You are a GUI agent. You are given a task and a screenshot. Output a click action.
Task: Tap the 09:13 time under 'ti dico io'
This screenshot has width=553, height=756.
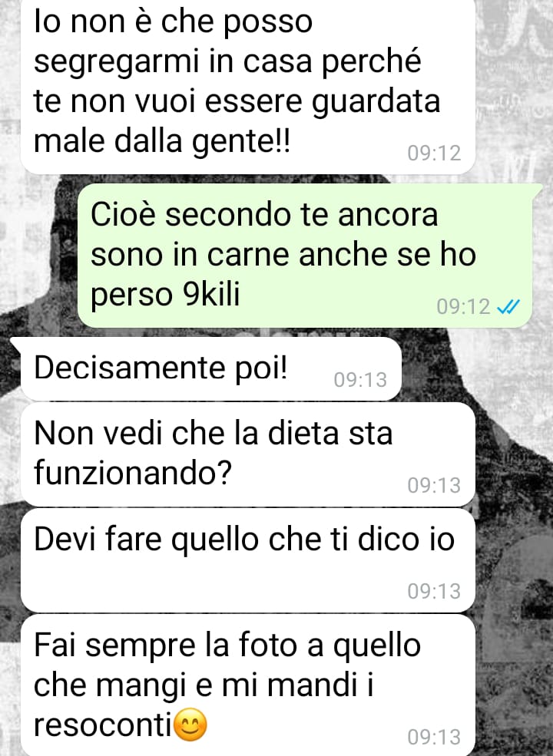[434, 591]
